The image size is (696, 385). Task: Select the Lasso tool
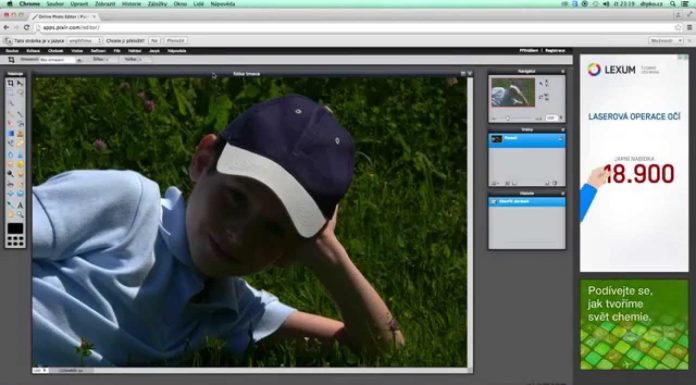[20, 93]
